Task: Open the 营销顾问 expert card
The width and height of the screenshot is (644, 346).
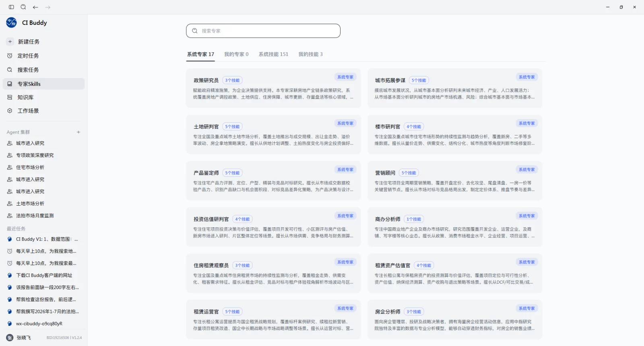Action: click(455, 181)
